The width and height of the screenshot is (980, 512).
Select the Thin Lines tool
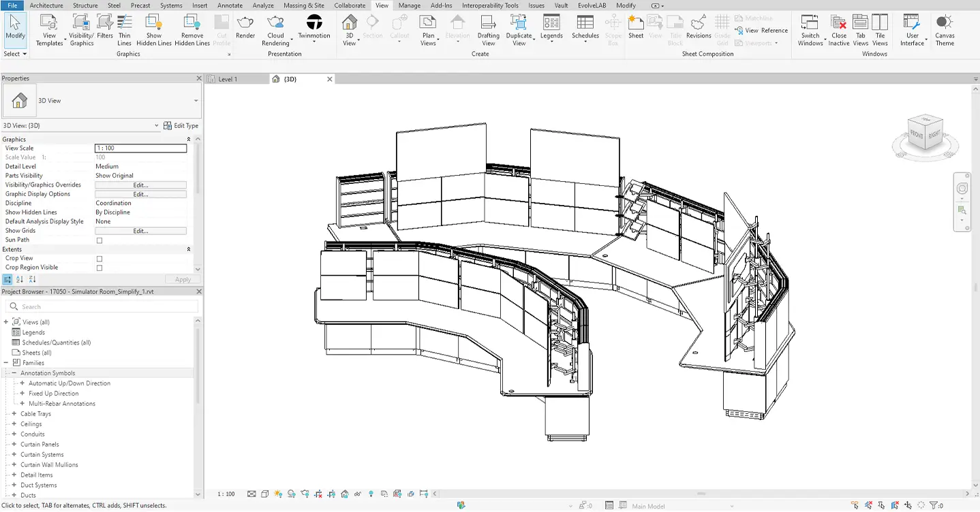(124, 27)
